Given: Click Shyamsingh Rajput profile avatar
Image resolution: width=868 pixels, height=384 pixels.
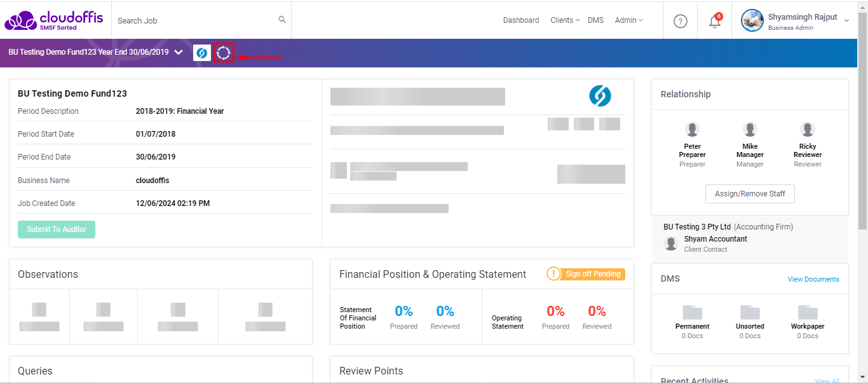Looking at the screenshot, I should point(752,20).
